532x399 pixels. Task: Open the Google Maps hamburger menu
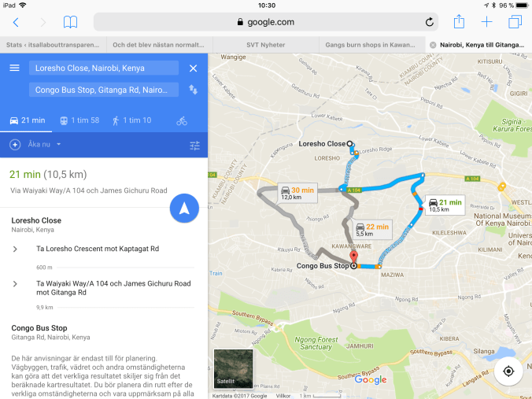click(x=14, y=68)
